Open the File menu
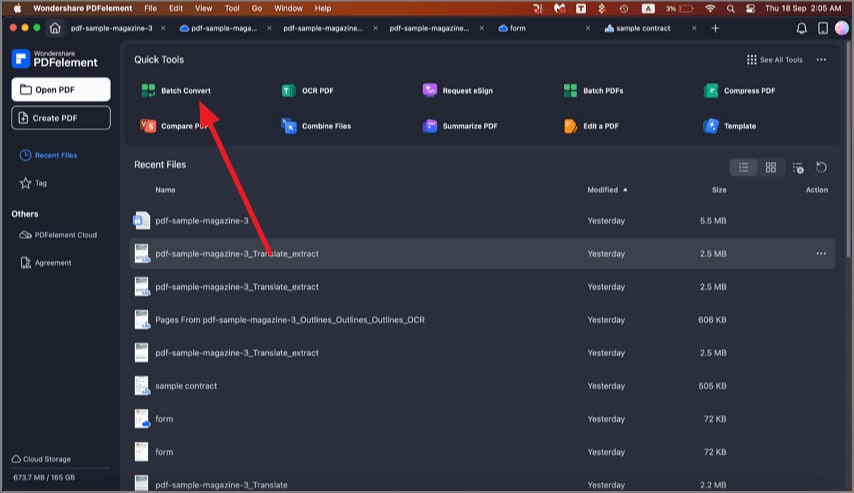The height and width of the screenshot is (493, 854). [x=150, y=8]
